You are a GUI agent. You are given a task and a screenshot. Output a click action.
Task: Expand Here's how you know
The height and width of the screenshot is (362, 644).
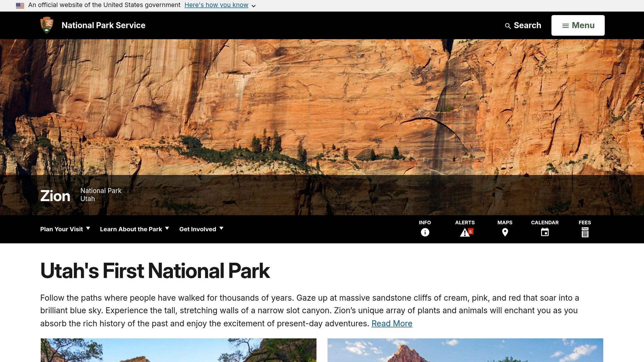click(x=220, y=5)
